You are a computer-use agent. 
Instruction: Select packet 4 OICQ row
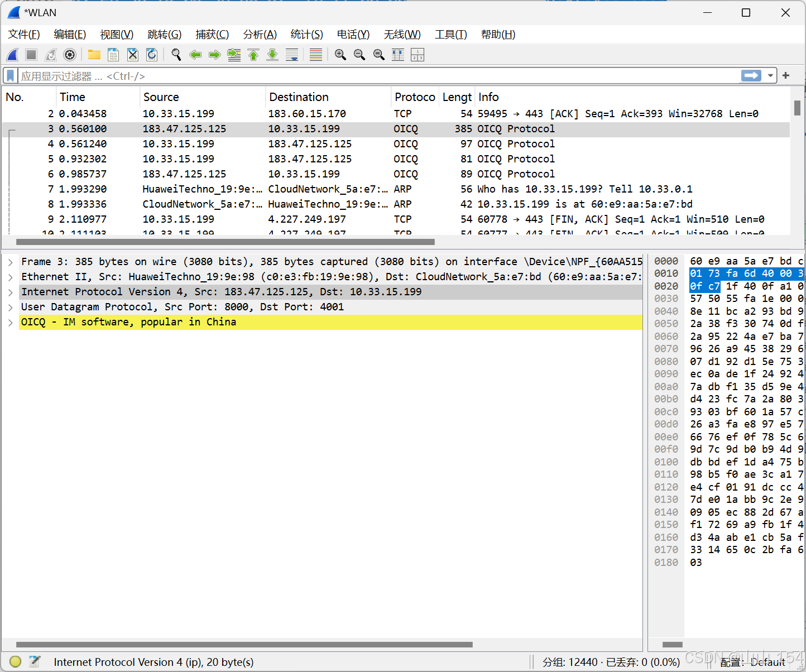tap(396, 144)
